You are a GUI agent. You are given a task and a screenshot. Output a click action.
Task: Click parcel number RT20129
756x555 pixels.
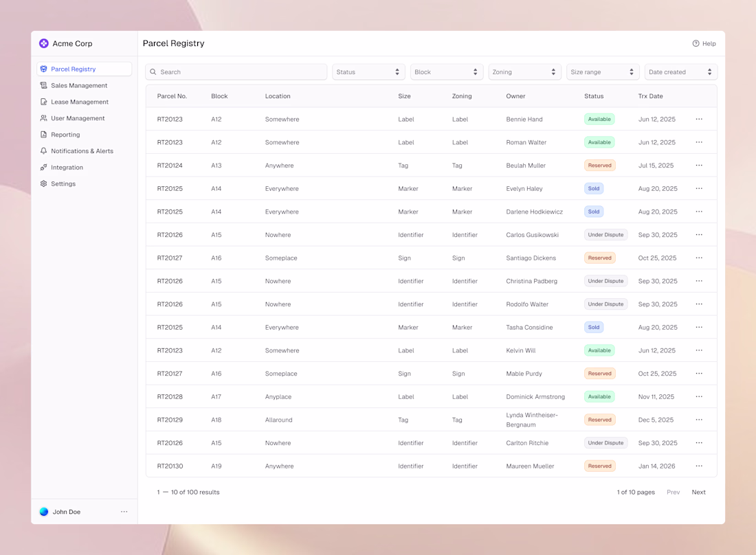pos(170,420)
